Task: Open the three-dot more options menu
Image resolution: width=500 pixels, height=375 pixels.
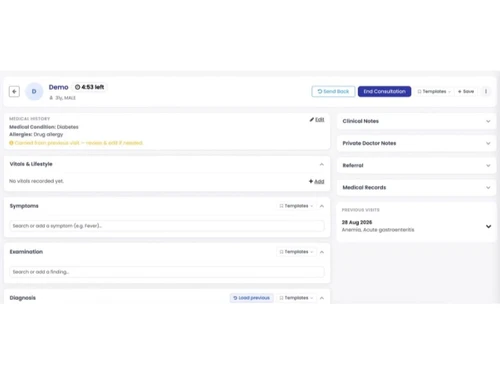Action: [x=486, y=91]
